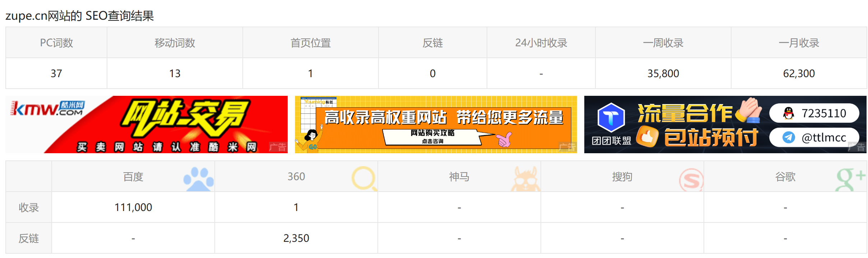This screenshot has height=258, width=868.
Task: Click the PC词数 column header
Action: [x=56, y=43]
